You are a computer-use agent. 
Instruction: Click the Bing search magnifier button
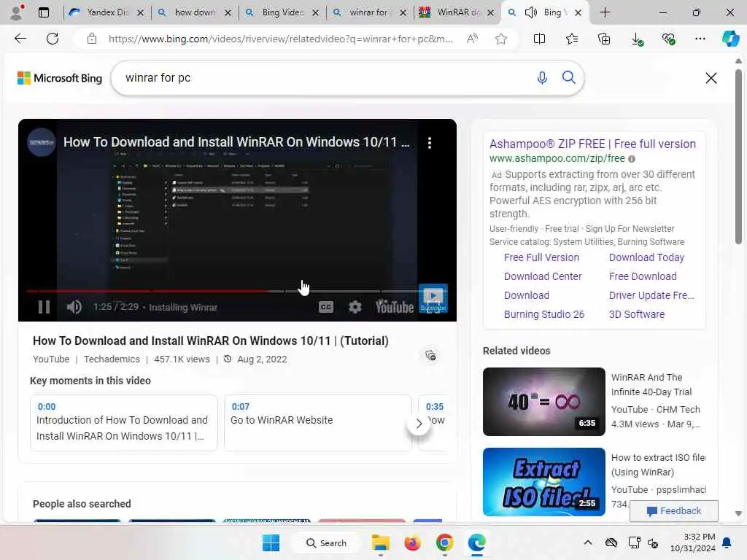pyautogui.click(x=568, y=77)
